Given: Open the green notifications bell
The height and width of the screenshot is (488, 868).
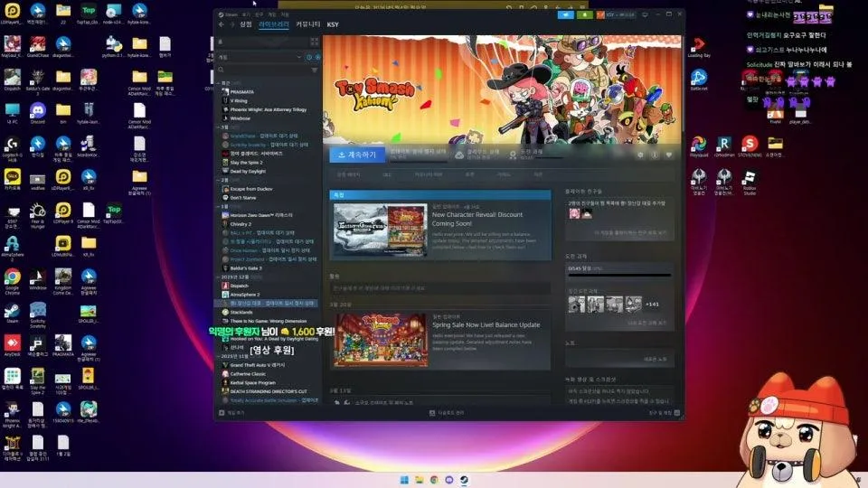Looking at the screenshot, I should [584, 15].
